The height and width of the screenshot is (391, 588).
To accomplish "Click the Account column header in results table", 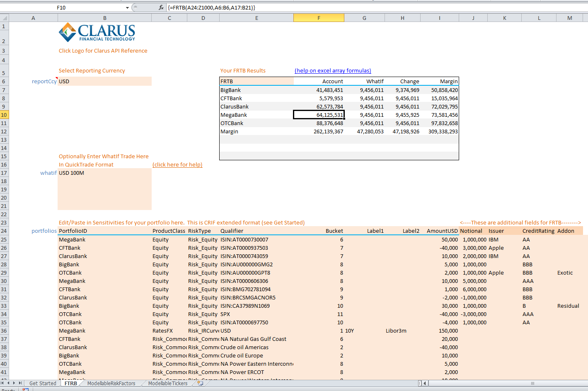I will [319, 81].
